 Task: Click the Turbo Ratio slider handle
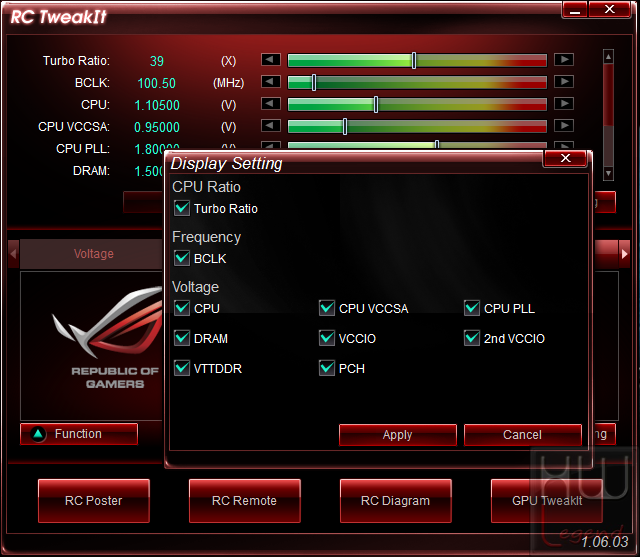[414, 60]
